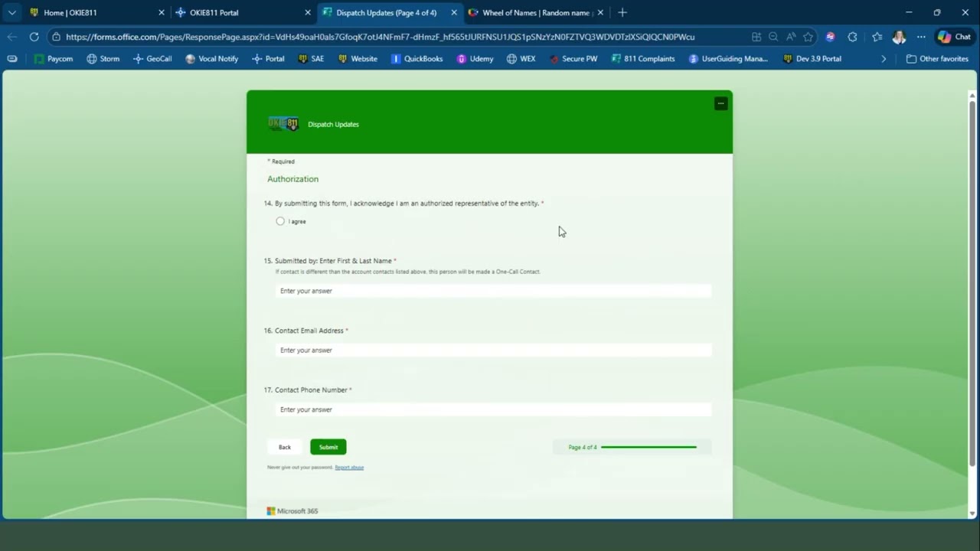
Task: Open the Website bookmark
Action: 358,59
